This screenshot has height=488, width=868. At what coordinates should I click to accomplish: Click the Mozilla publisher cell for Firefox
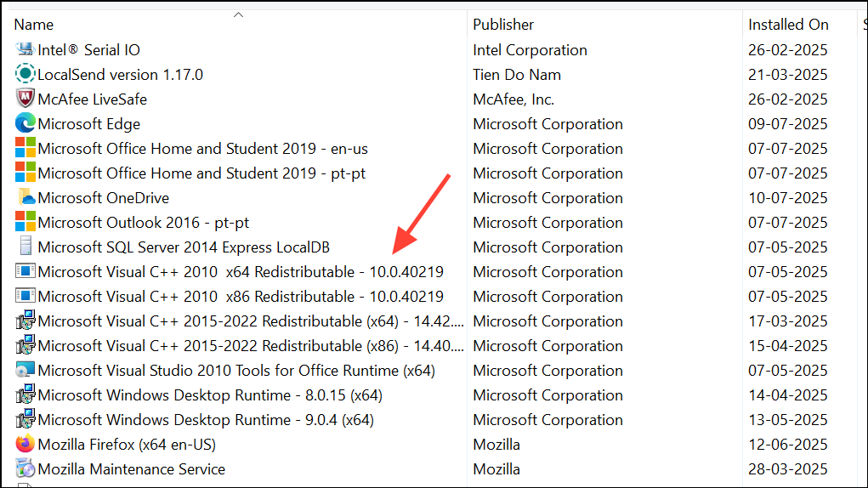496,445
